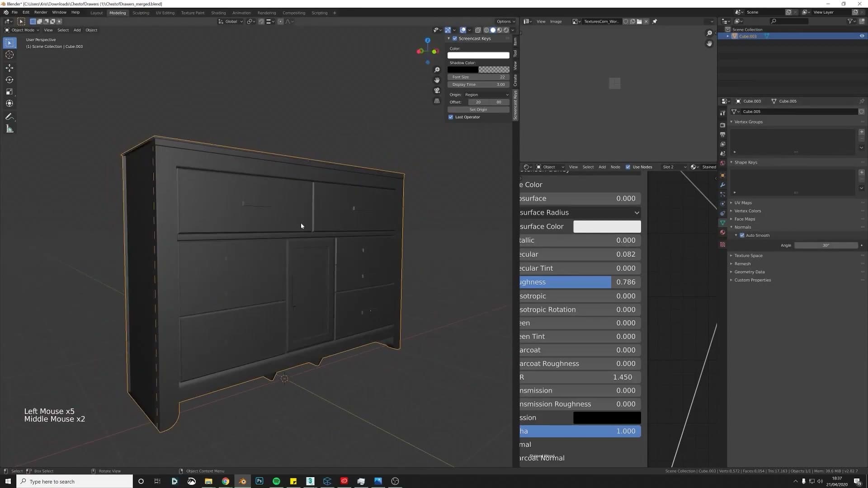Open the Origin Region dropdown
Image resolution: width=868 pixels, height=488 pixels.
[486, 95]
